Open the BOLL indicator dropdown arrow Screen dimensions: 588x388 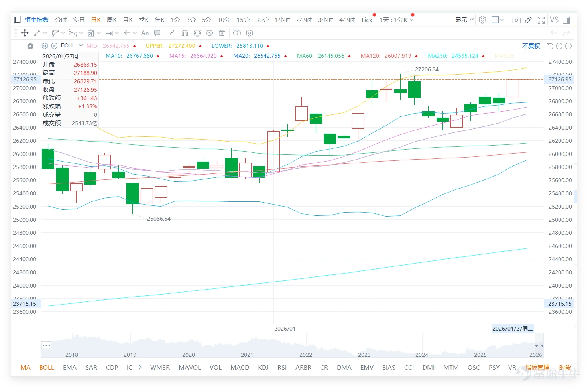coord(81,45)
